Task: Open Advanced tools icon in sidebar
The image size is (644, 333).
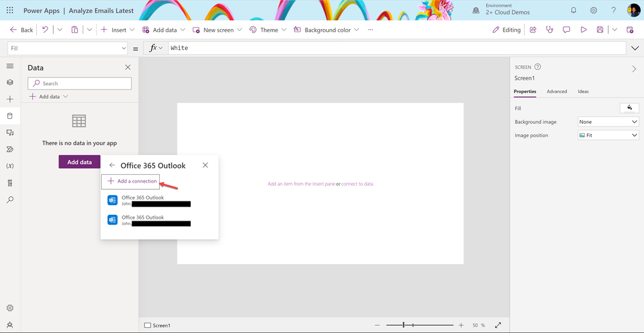Action: pos(10,183)
